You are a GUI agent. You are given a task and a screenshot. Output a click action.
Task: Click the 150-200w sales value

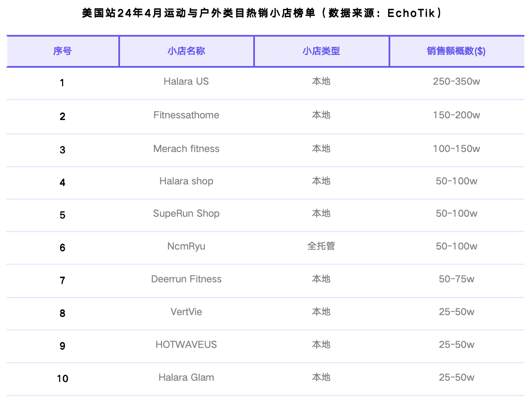click(x=456, y=115)
